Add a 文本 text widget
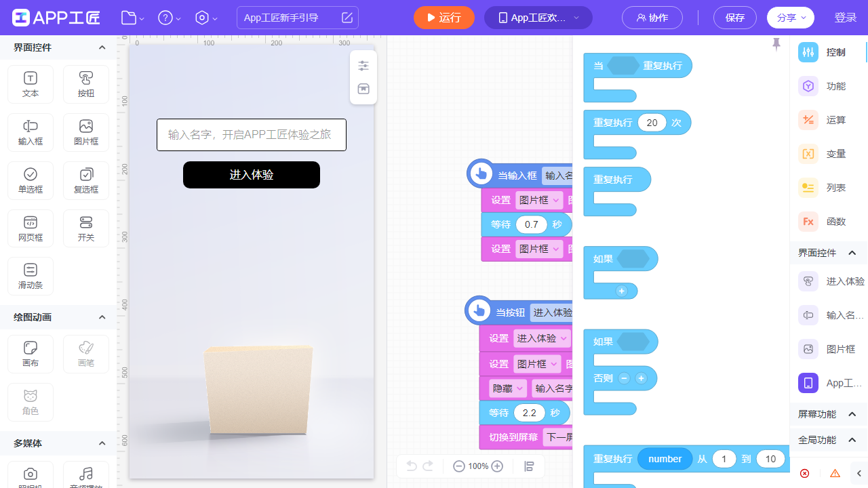 pos(31,85)
